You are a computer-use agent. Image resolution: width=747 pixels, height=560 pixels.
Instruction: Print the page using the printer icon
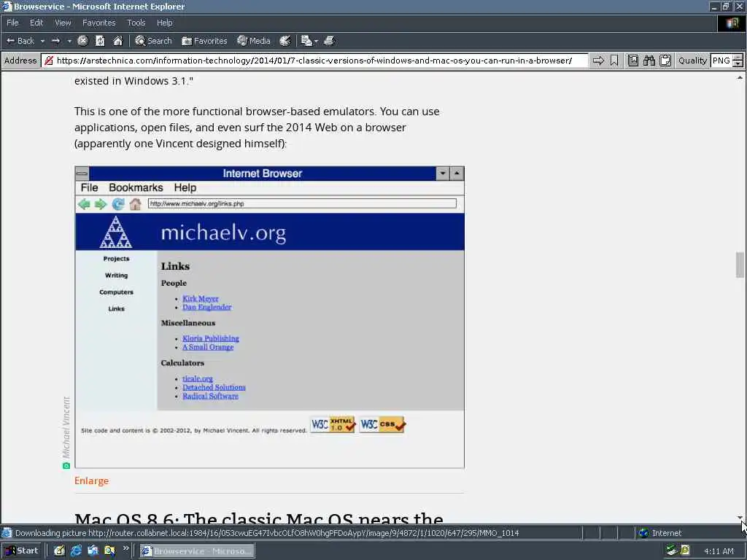point(329,41)
